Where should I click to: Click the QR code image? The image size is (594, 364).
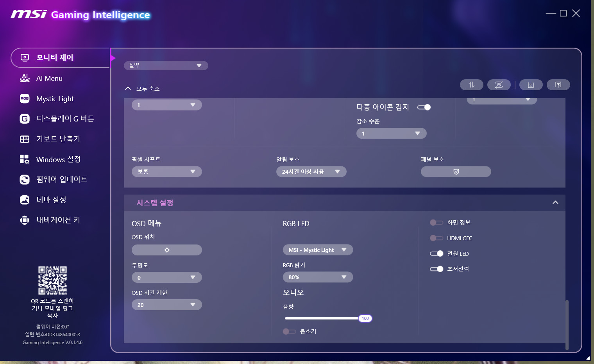pos(52,280)
